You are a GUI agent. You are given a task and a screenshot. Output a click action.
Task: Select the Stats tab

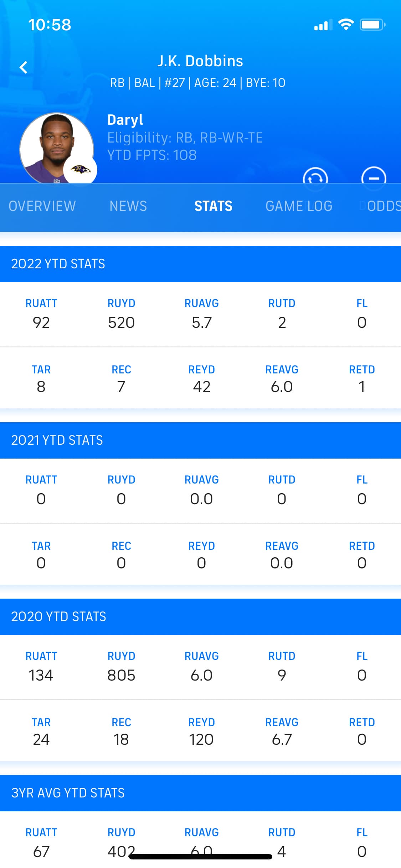point(213,206)
